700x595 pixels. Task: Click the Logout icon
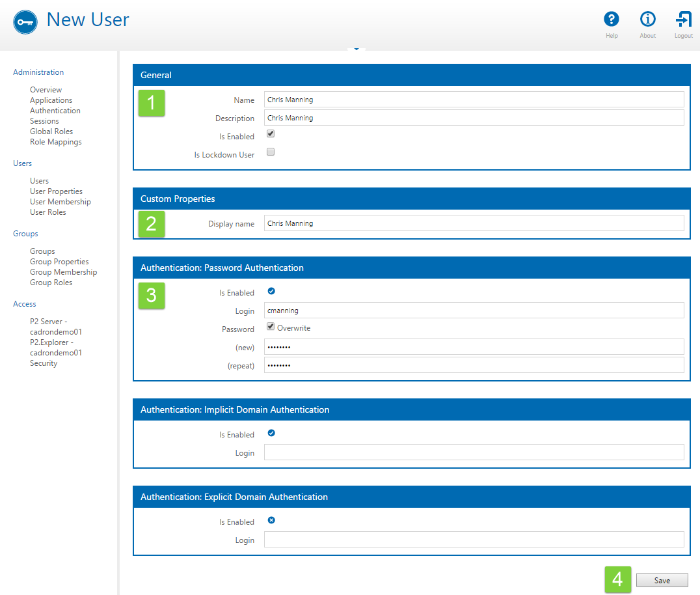click(x=683, y=19)
